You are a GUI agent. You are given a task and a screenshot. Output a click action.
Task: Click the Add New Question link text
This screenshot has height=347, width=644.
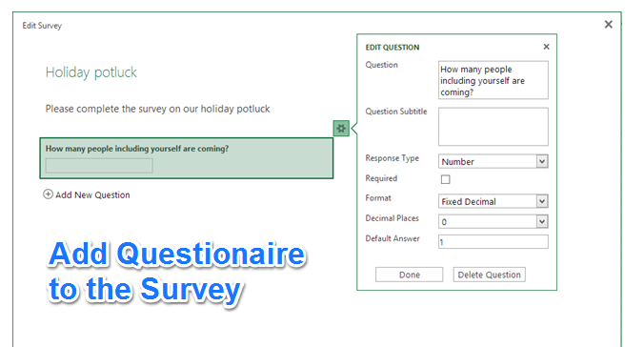pos(92,194)
